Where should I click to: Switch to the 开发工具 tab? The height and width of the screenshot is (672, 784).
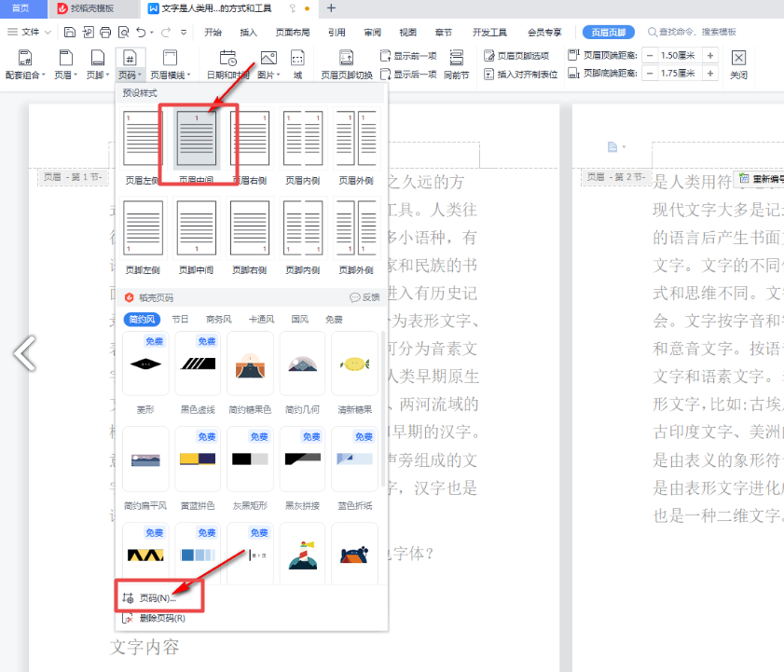(x=490, y=32)
